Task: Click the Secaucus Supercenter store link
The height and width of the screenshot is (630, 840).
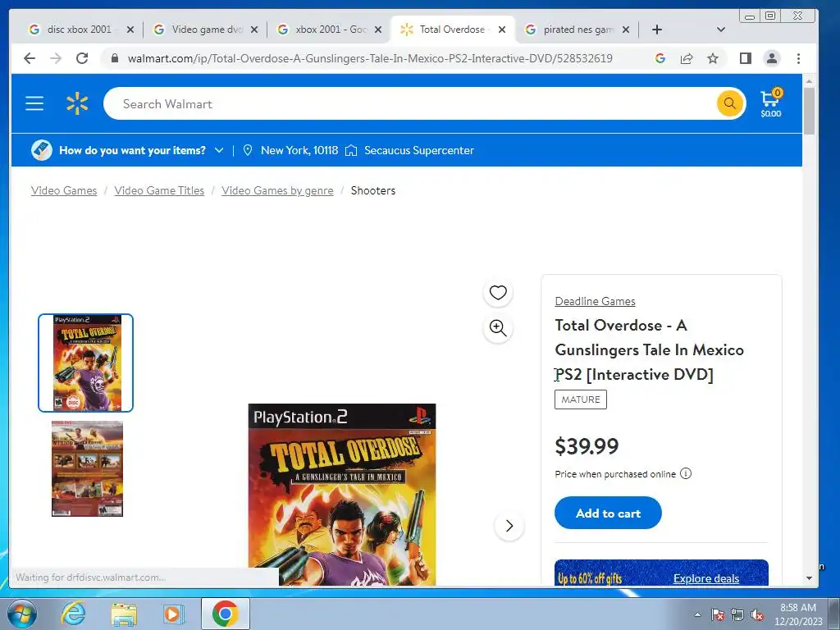Action: point(419,151)
